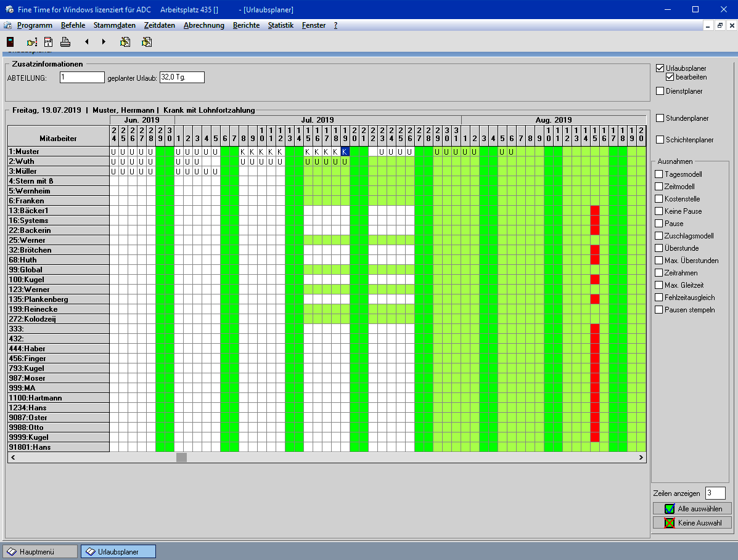Image resolution: width=738 pixels, height=560 pixels.
Task: Enable the Schichtenplaner checkbox
Action: 660,140
